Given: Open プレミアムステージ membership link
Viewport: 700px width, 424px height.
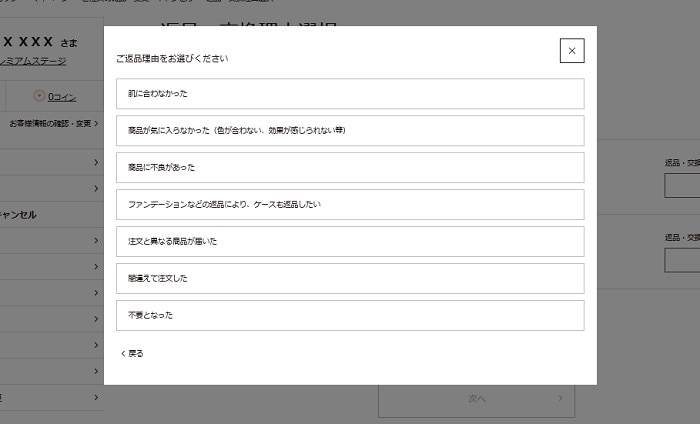Looking at the screenshot, I should (x=33, y=61).
